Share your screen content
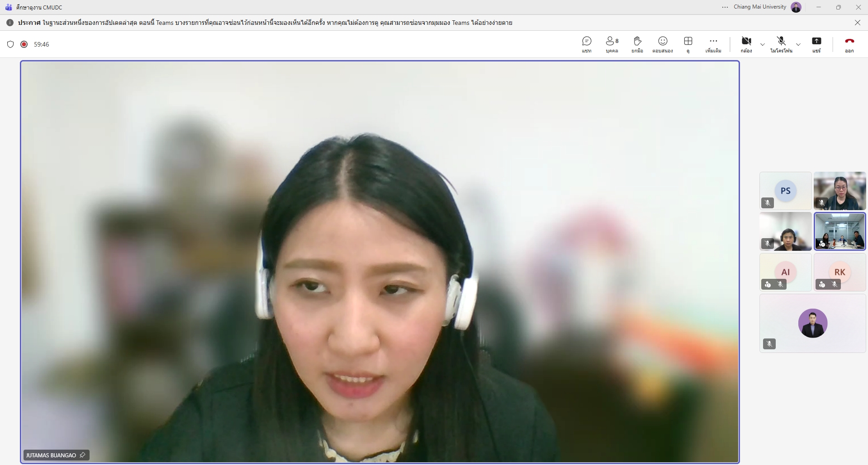868x465 pixels. coord(816,44)
